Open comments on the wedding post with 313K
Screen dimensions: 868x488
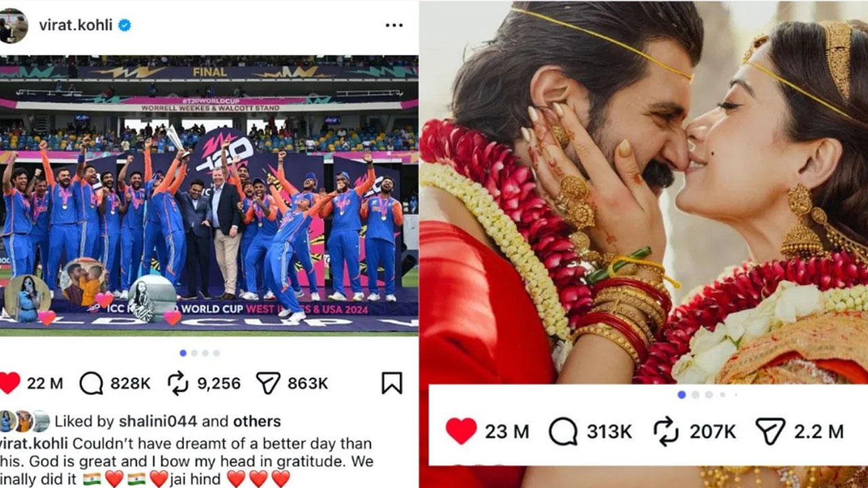click(563, 431)
